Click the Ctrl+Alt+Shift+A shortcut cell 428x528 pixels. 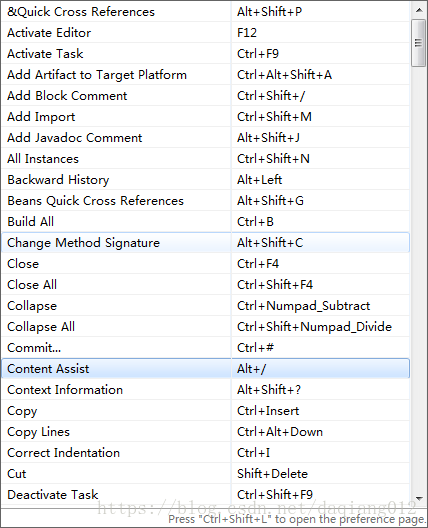321,75
